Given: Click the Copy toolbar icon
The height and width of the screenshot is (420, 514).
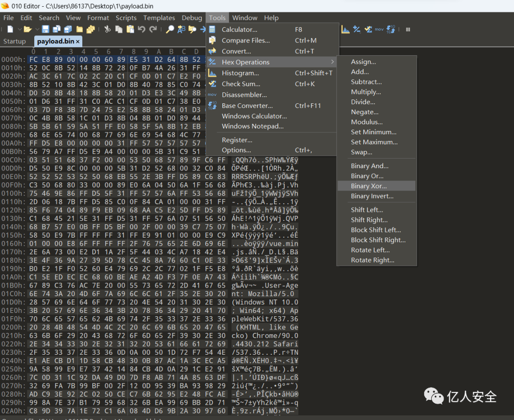Looking at the screenshot, I should click(119, 30).
